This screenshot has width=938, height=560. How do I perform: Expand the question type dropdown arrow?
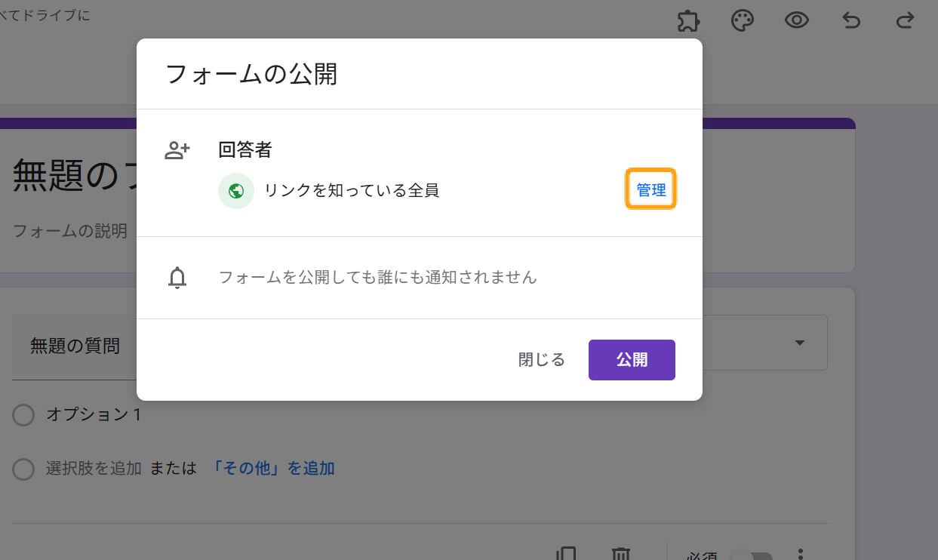(x=800, y=343)
